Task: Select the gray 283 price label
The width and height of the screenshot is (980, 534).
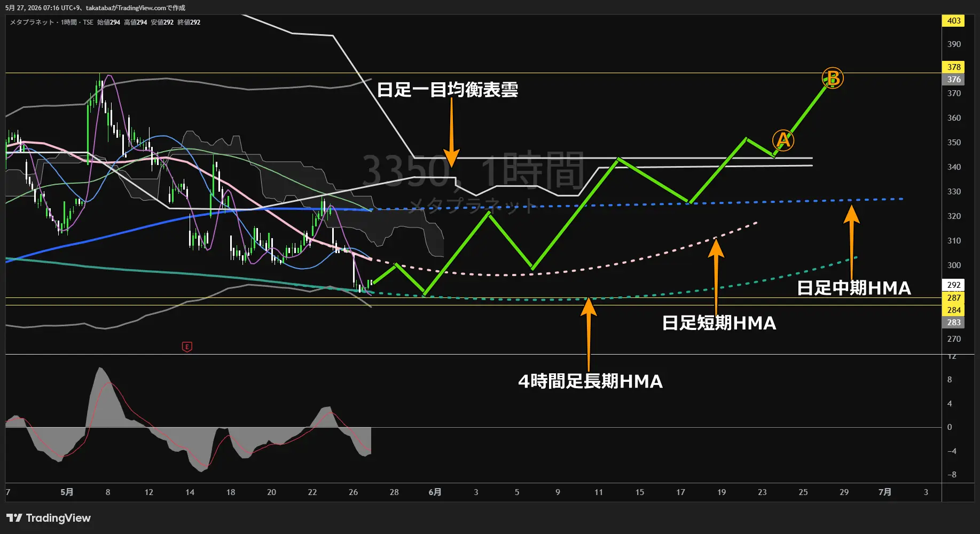Action: pyautogui.click(x=954, y=323)
